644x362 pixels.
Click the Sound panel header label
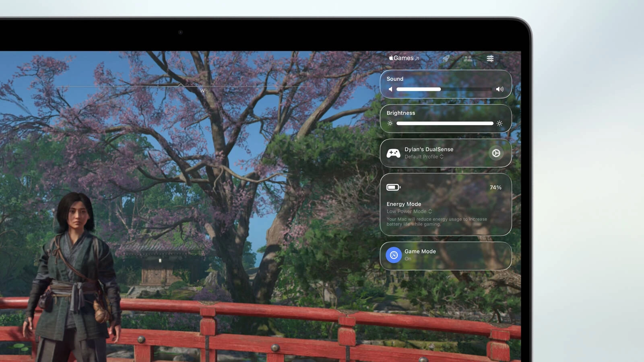395,79
